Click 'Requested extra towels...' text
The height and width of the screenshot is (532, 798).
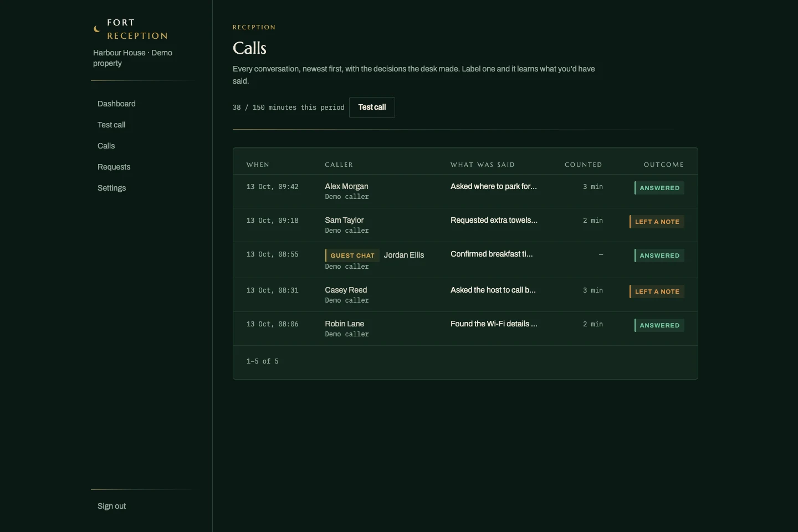click(494, 220)
